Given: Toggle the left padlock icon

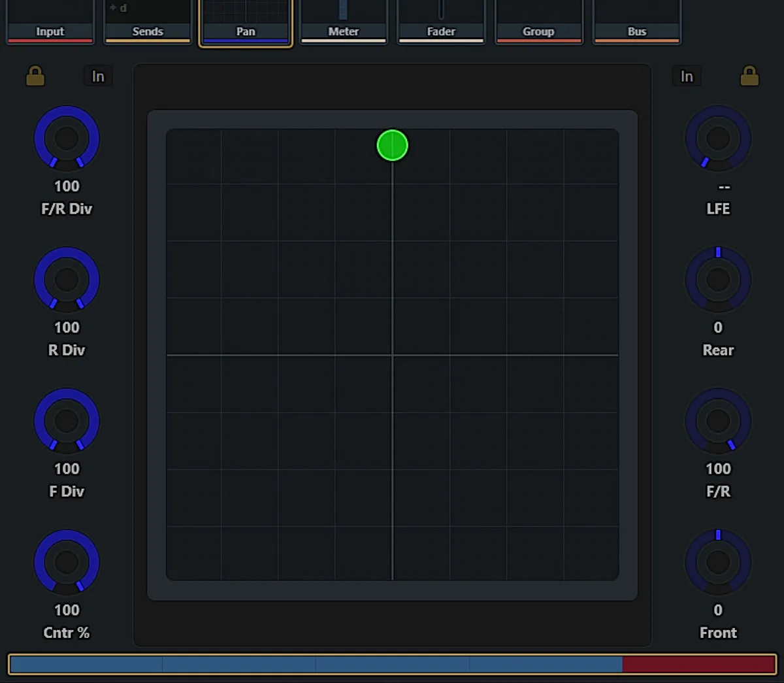Looking at the screenshot, I should coord(35,76).
